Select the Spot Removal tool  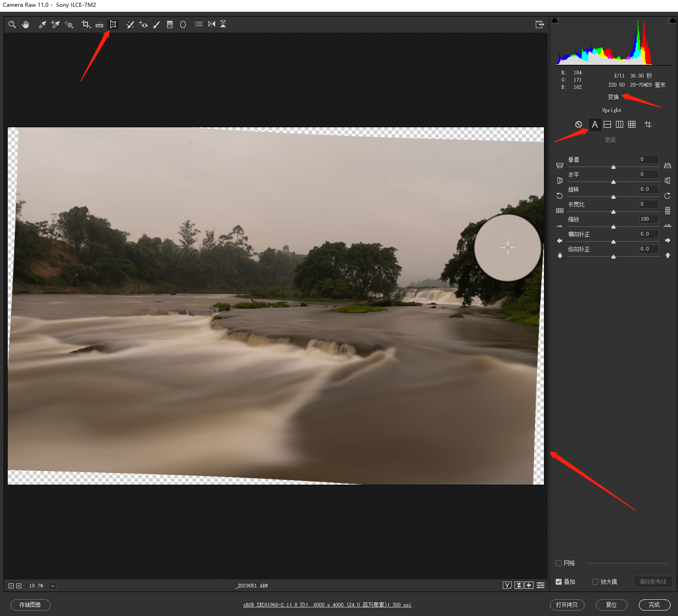click(x=130, y=24)
